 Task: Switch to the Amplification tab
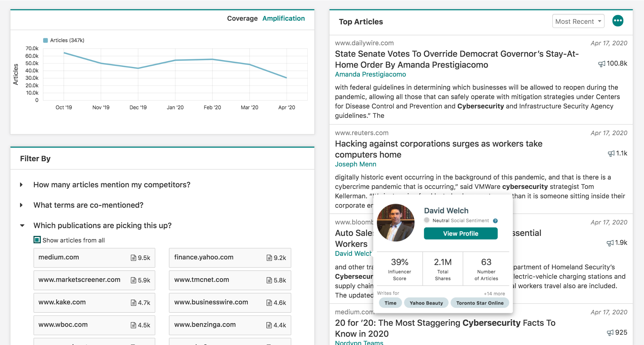point(283,19)
